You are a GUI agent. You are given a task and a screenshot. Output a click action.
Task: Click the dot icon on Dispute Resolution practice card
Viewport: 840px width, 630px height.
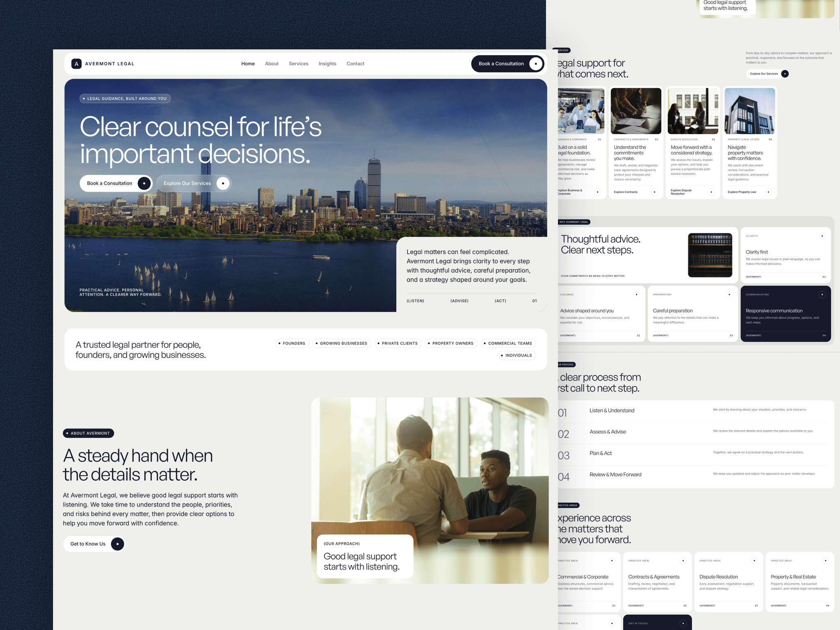coord(754,561)
